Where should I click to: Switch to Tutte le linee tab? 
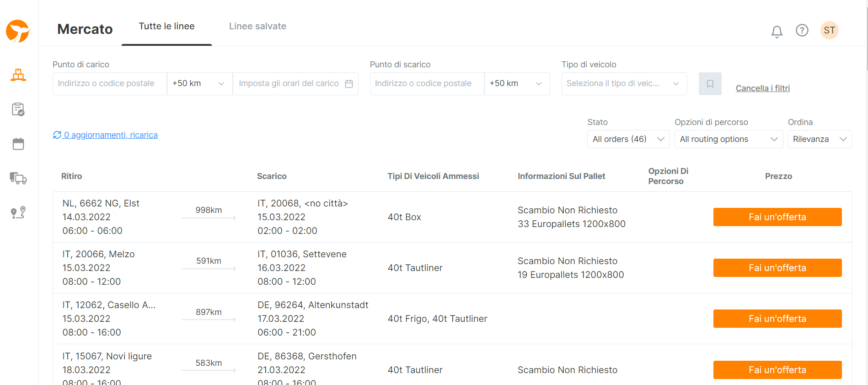click(x=166, y=26)
